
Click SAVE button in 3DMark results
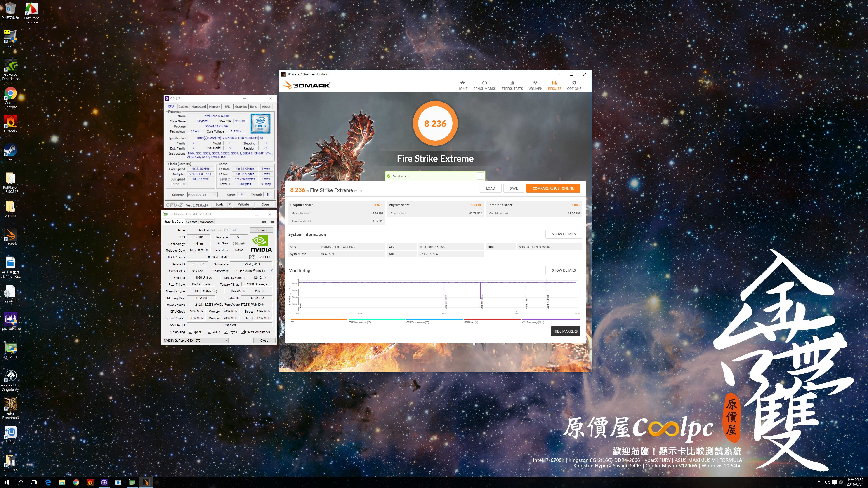tap(514, 188)
